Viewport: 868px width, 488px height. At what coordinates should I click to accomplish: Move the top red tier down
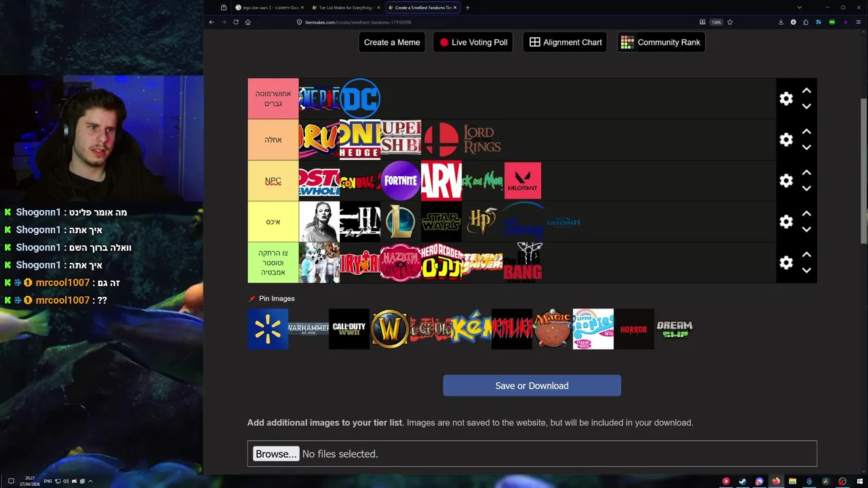[x=806, y=106]
